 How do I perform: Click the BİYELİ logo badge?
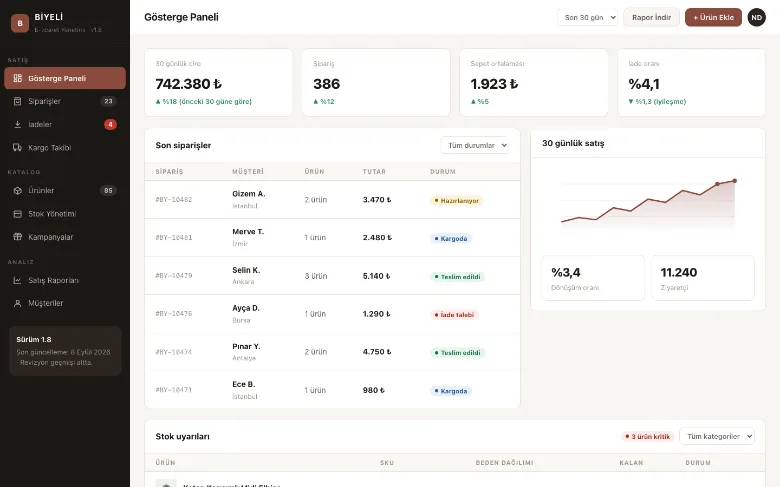tap(20, 23)
